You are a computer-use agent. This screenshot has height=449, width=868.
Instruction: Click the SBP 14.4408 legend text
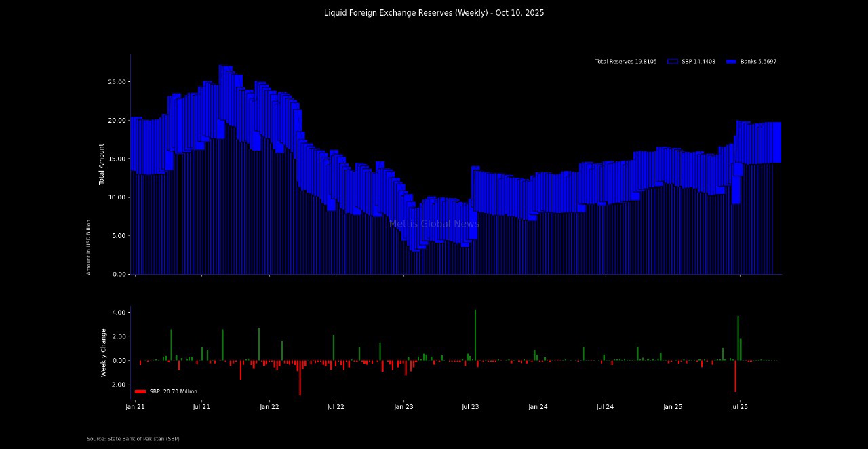[698, 62]
